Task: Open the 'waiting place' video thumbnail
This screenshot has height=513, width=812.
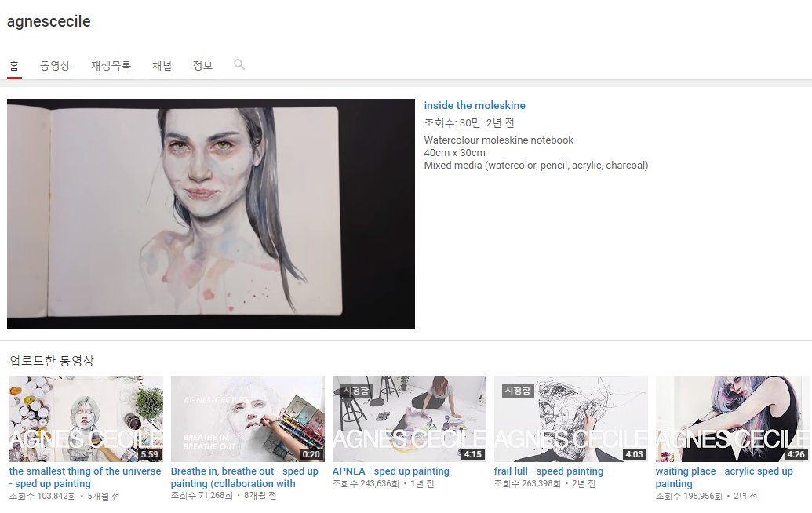Action: coord(732,419)
